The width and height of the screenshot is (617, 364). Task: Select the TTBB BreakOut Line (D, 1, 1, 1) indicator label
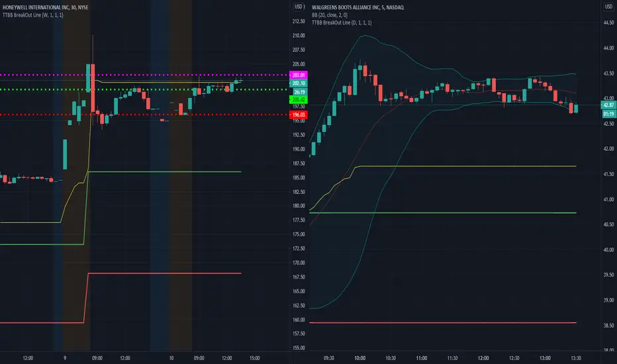[342, 23]
